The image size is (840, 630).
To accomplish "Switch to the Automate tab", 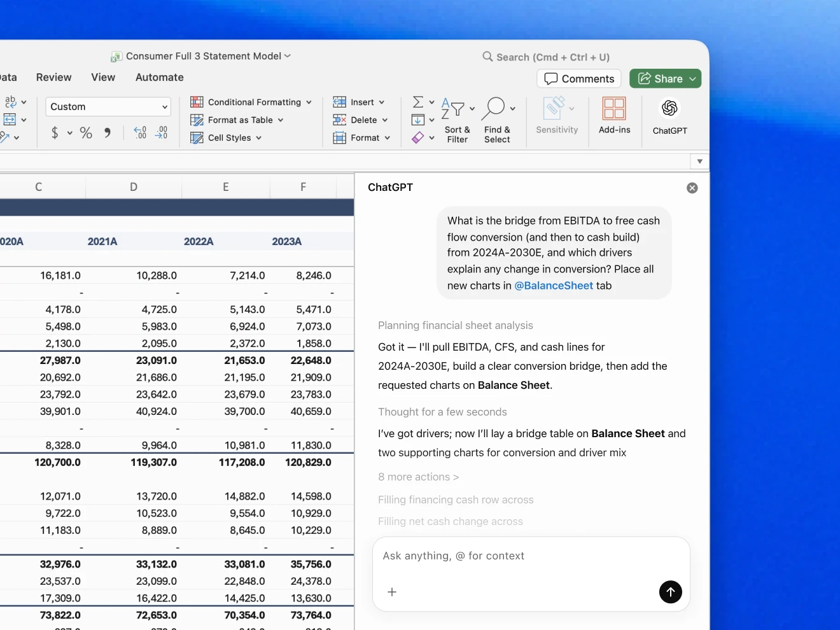I will pos(159,77).
